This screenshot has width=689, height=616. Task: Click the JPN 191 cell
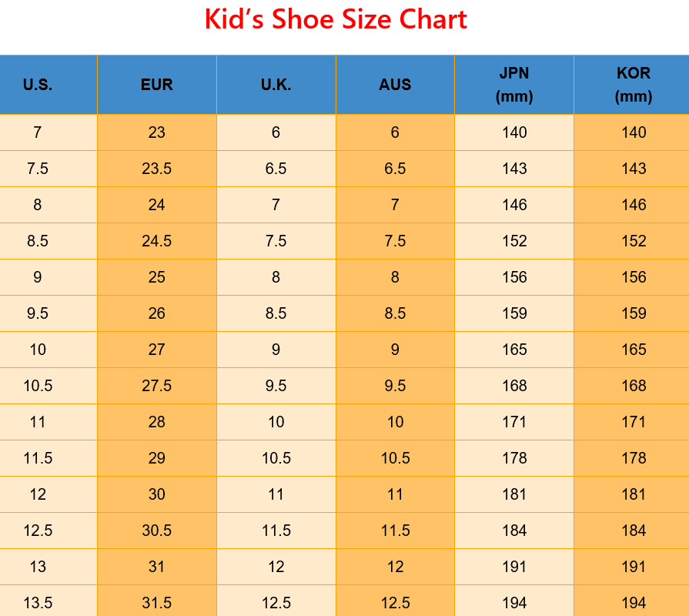[514, 567]
